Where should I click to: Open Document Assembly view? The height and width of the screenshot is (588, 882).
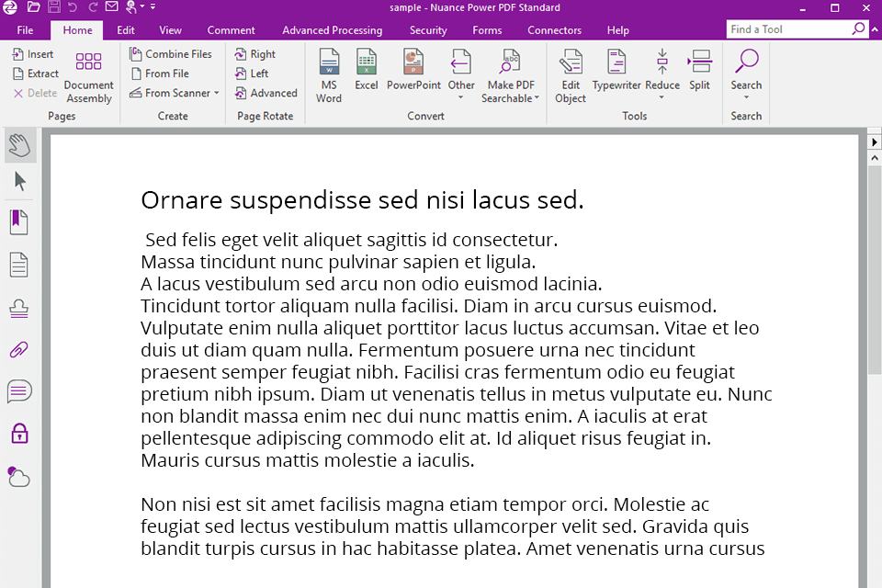(x=88, y=78)
